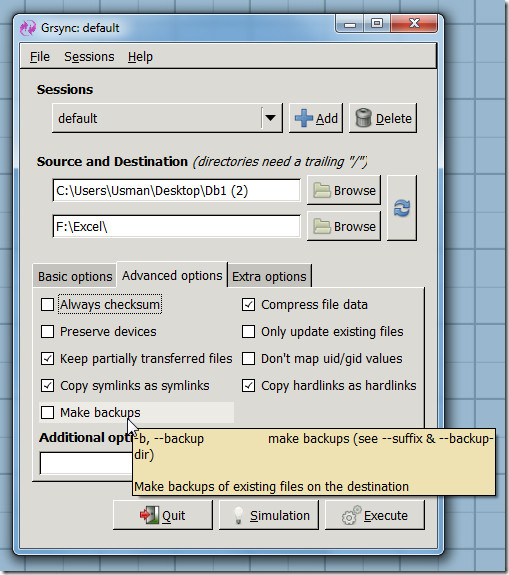This screenshot has width=509, height=575.
Task: Click the swap source and destination icon
Action: click(402, 208)
